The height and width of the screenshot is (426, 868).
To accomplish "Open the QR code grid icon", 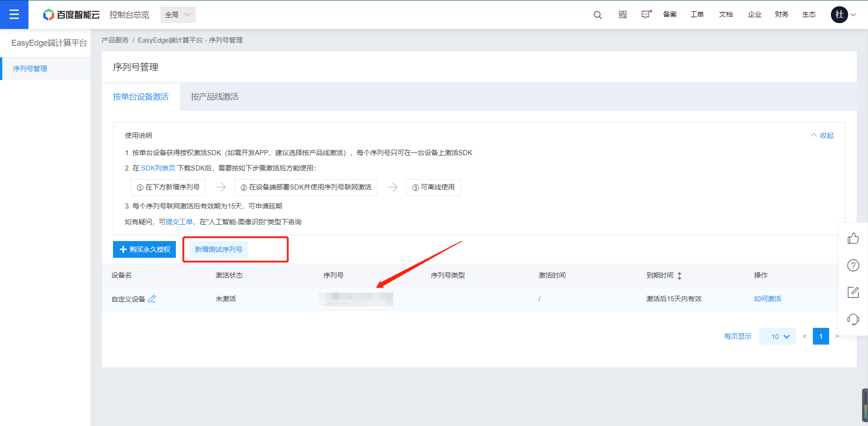I will 623,14.
